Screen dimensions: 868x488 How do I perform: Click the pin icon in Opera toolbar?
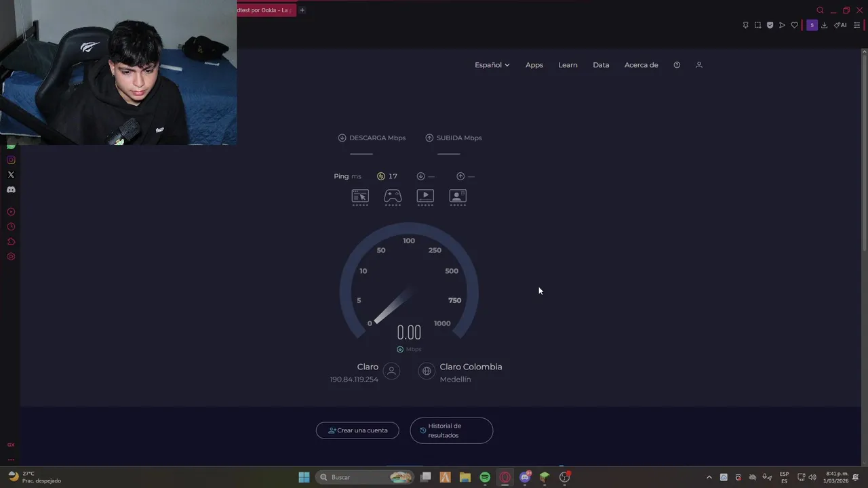(x=745, y=25)
